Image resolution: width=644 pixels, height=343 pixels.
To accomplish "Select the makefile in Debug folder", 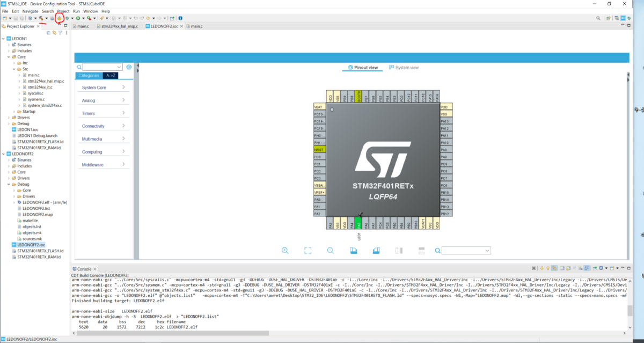I will pyautogui.click(x=30, y=221).
